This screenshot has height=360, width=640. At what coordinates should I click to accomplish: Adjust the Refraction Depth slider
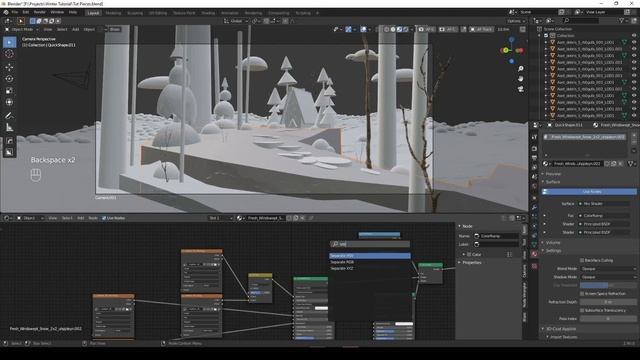tap(608, 302)
